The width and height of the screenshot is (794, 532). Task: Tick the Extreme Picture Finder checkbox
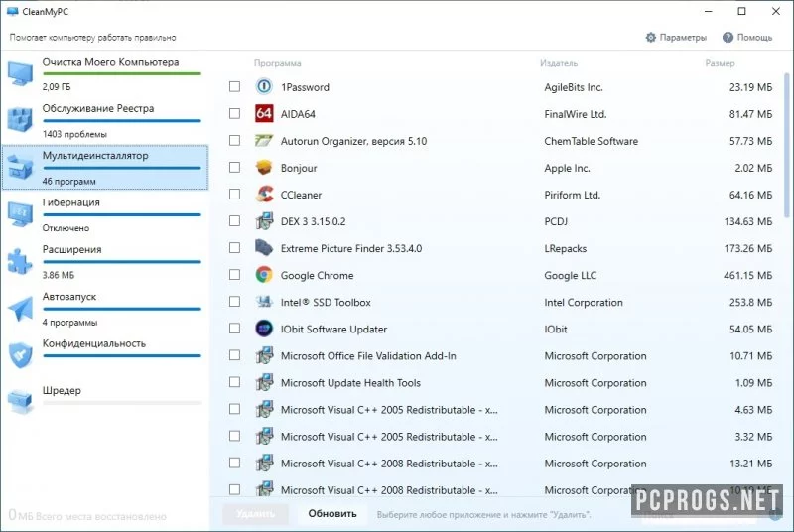[234, 248]
